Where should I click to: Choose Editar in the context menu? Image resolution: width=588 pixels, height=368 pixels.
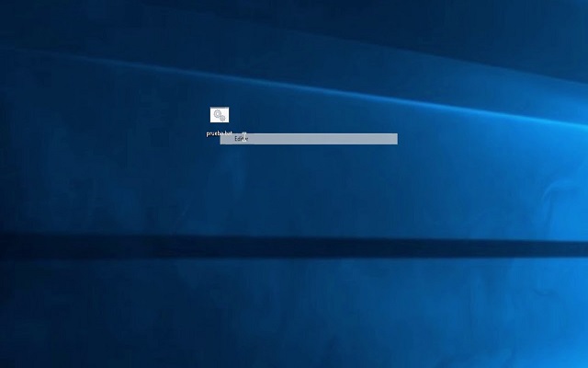click(x=309, y=139)
